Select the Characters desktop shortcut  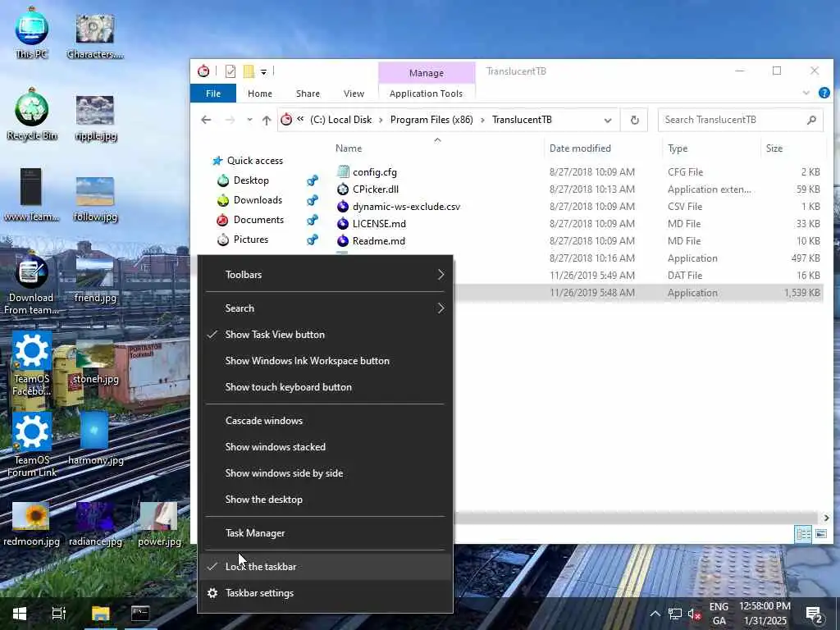pos(95,35)
